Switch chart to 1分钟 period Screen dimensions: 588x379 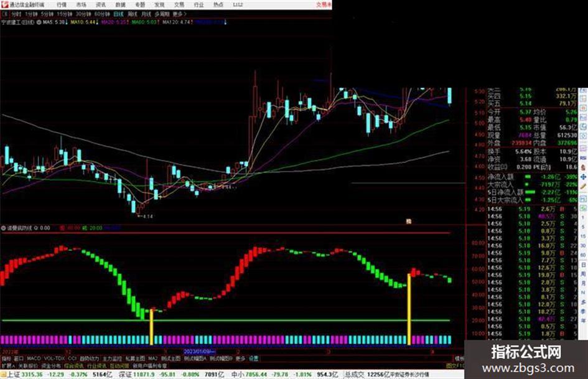point(31,14)
